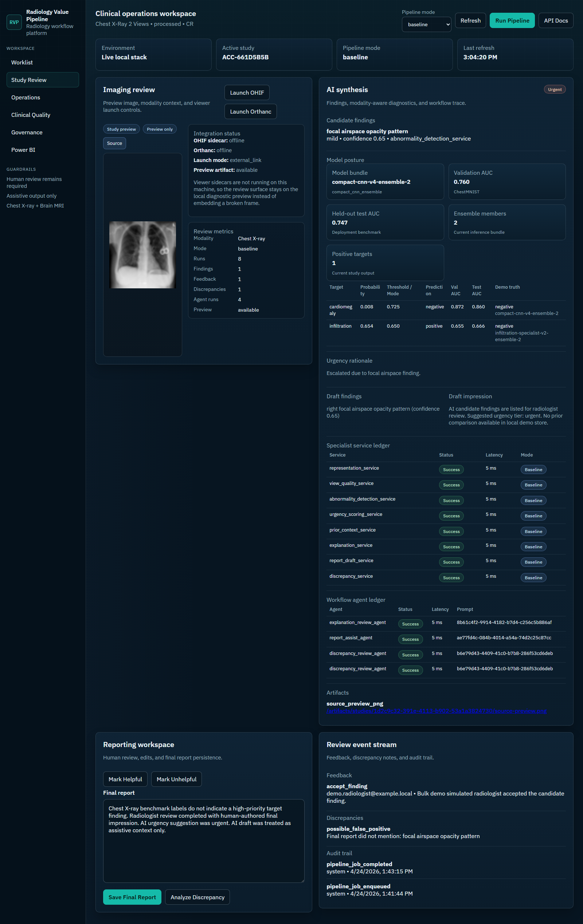Open the source_preview_png artifact link
Image resolution: width=583 pixels, height=924 pixels.
(436, 711)
